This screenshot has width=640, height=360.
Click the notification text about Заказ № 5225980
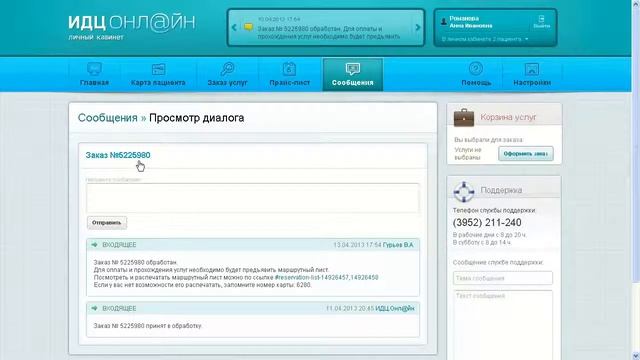[329, 32]
